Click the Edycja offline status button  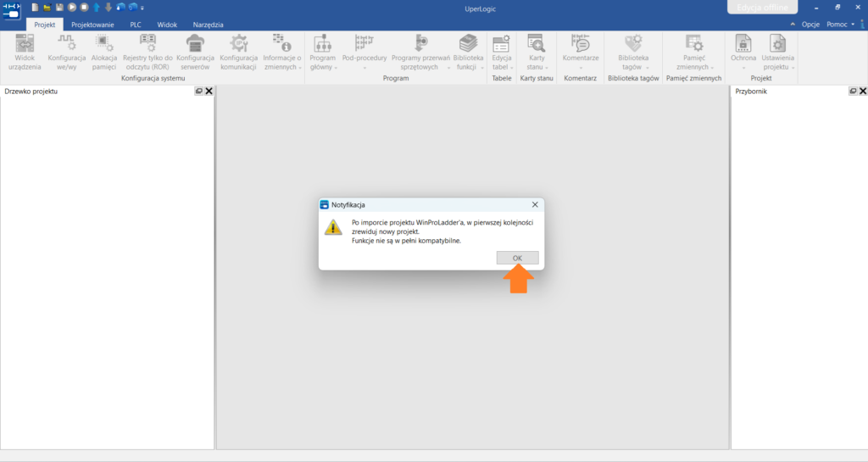pyautogui.click(x=762, y=7)
